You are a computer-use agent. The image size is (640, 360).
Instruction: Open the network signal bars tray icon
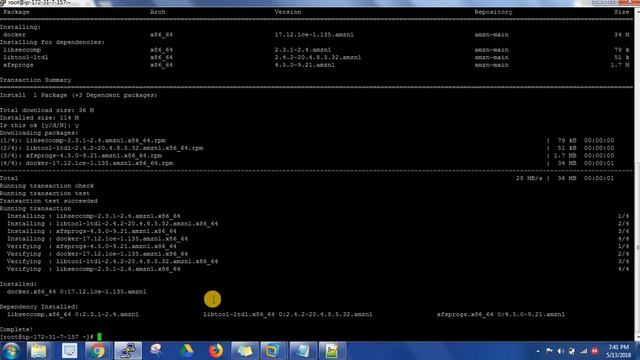tap(584, 351)
